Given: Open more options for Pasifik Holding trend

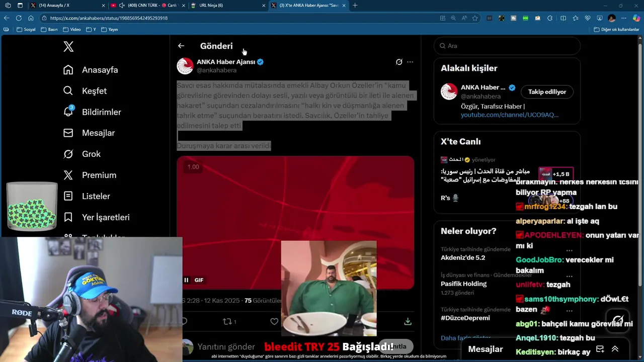Looking at the screenshot, I should click(x=569, y=276).
